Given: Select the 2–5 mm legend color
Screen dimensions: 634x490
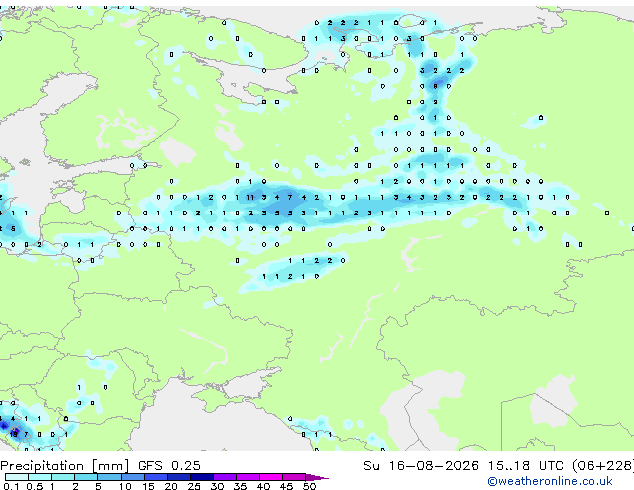Looking at the screenshot, I should tap(86, 477).
